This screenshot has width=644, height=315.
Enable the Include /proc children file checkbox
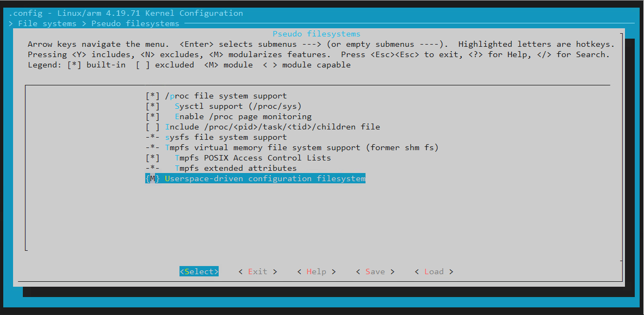click(152, 127)
